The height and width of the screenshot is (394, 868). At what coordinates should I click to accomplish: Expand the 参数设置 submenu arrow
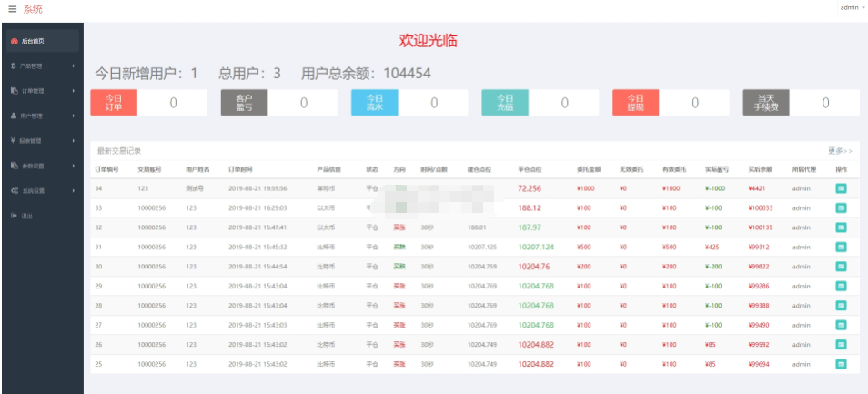tap(73, 166)
